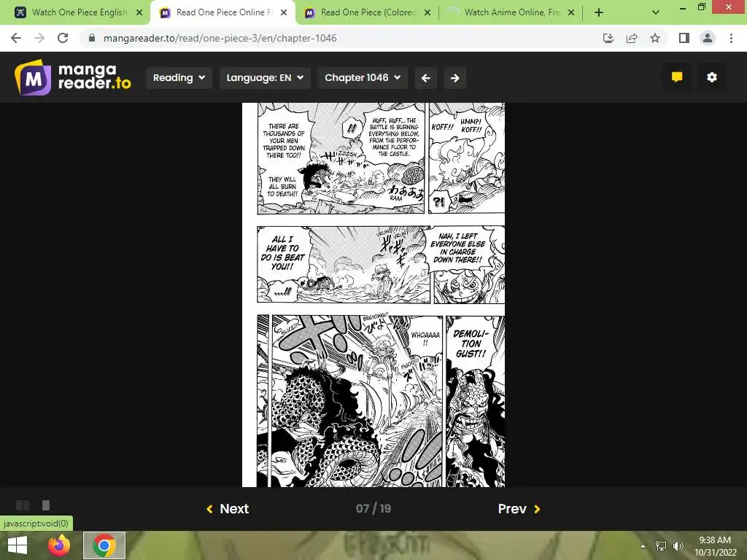Open the Windows Start menu
Screen dimensions: 747x560
tap(18, 545)
